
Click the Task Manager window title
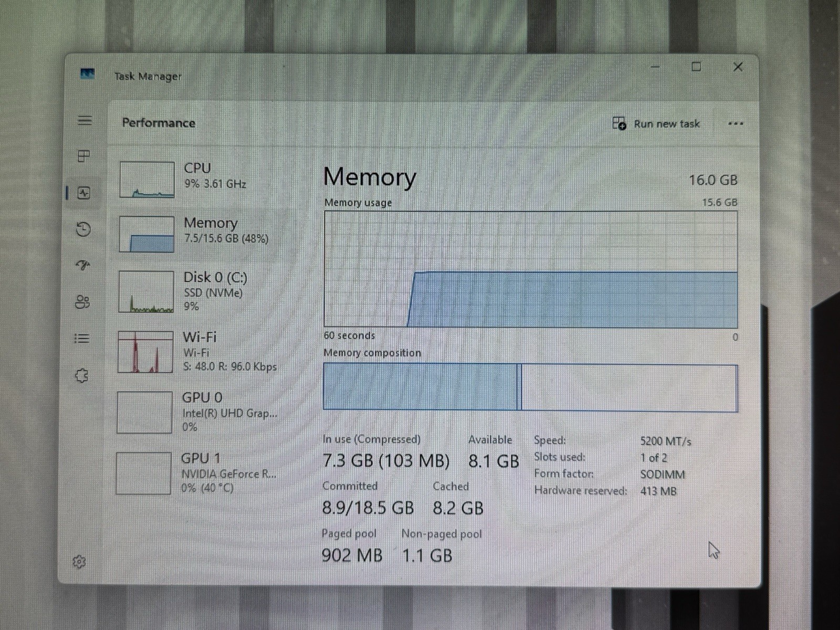148,76
